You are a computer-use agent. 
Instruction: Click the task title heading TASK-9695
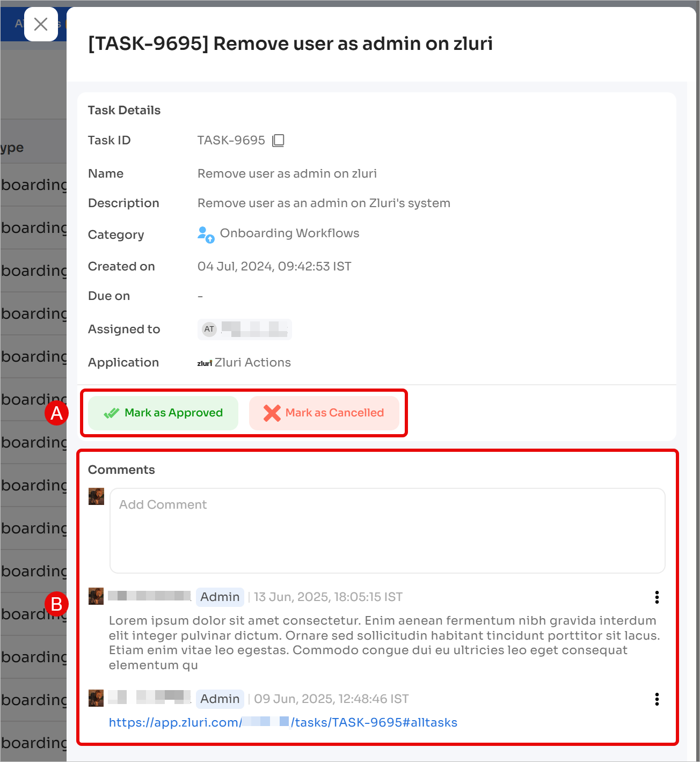point(290,43)
